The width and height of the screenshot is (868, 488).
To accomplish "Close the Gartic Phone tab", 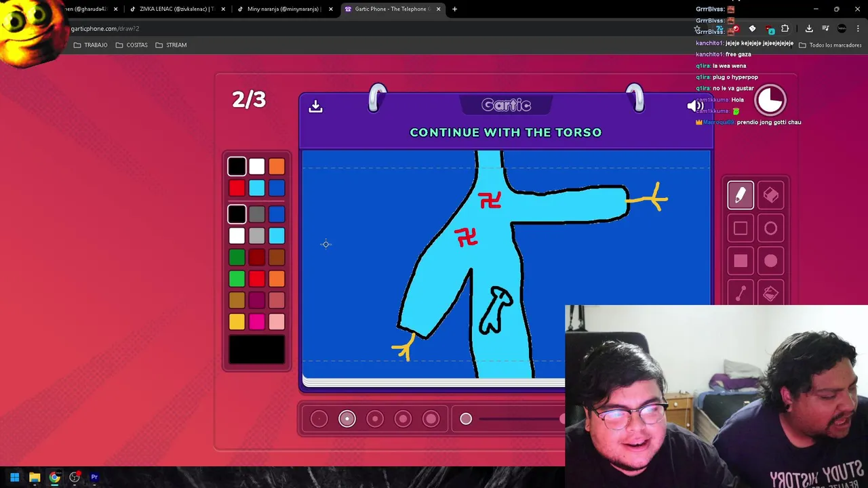I will tap(438, 9).
